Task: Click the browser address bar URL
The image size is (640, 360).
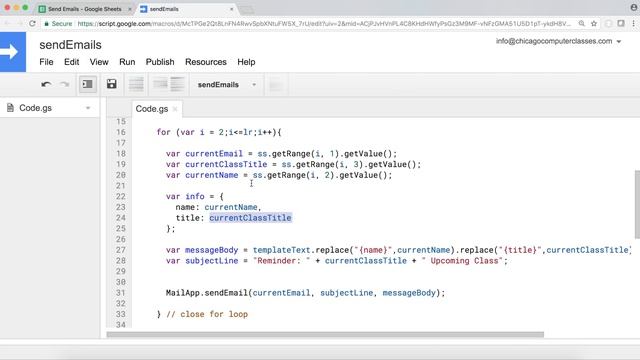Action: pos(324,24)
